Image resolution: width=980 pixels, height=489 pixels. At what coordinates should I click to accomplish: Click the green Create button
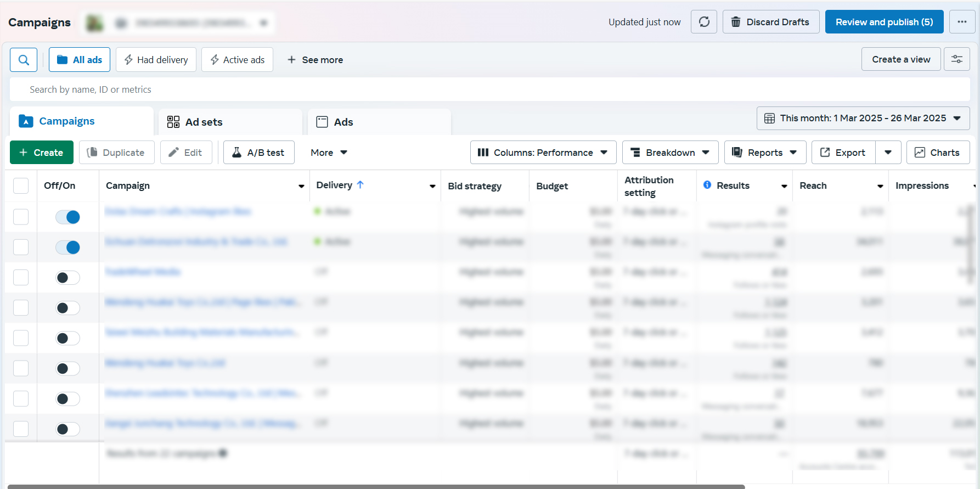pos(42,153)
